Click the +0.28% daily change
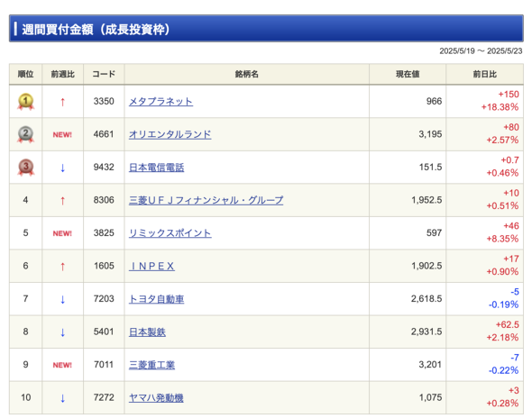Viewport: 532px width, 418px height. click(502, 403)
